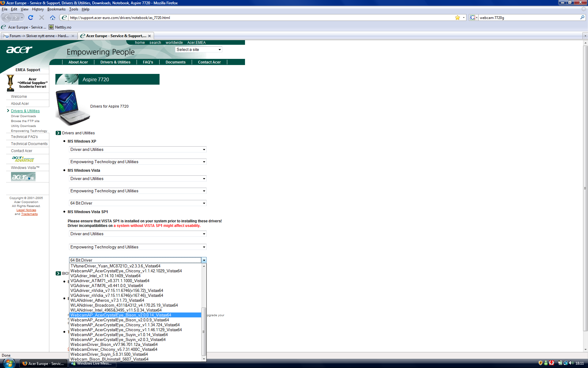Viewport: 588px width, 368px height.
Task: Open the File menu
Action: pyautogui.click(x=5, y=9)
